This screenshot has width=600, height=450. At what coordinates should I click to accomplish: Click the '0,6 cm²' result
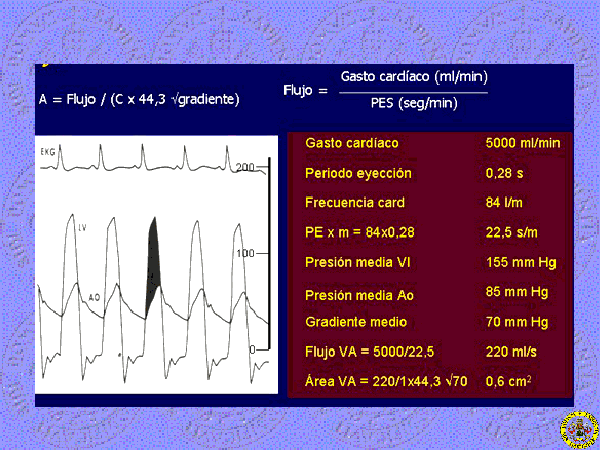click(509, 381)
